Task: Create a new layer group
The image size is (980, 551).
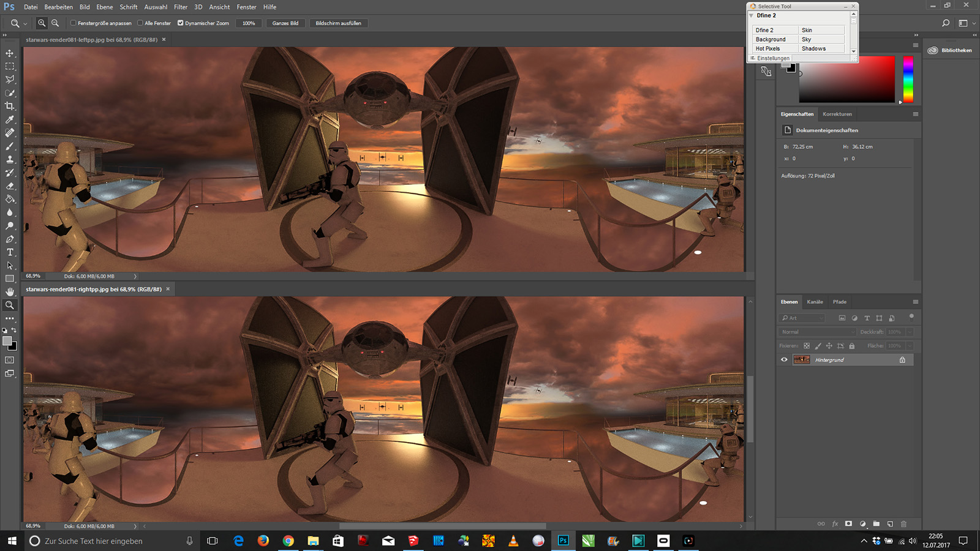Action: (876, 524)
